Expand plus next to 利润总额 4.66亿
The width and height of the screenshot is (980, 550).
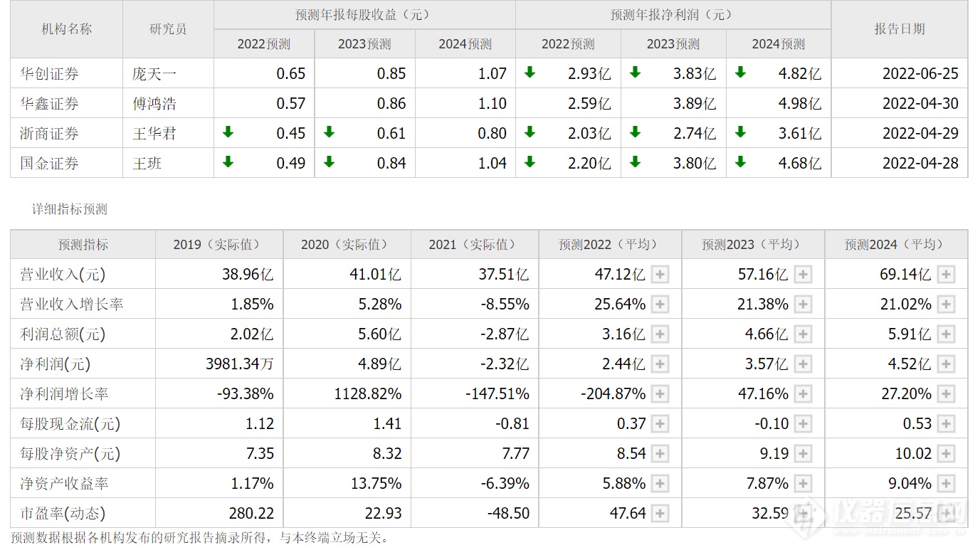(x=804, y=334)
